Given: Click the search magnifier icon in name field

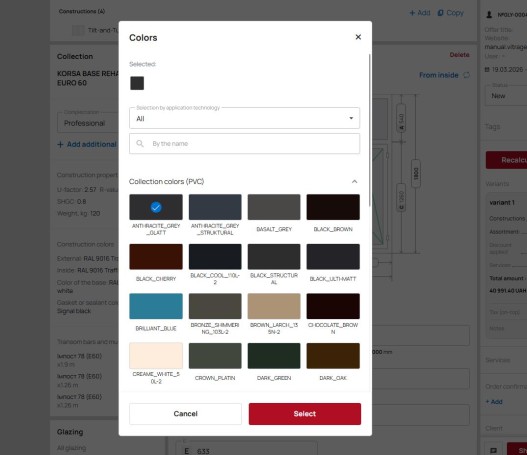Looking at the screenshot, I should pyautogui.click(x=140, y=143).
